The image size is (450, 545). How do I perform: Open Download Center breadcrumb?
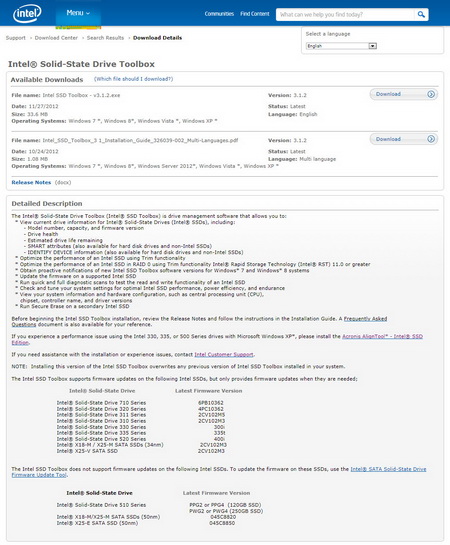pyautogui.click(x=56, y=38)
